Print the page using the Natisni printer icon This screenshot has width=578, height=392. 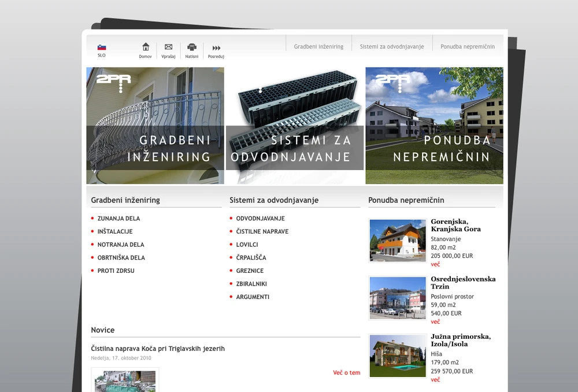click(191, 48)
